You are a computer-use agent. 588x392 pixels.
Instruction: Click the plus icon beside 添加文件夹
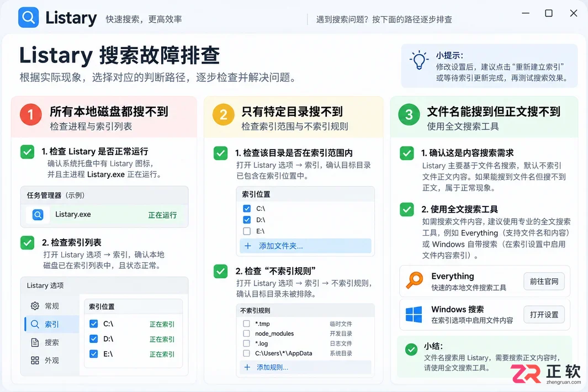247,246
